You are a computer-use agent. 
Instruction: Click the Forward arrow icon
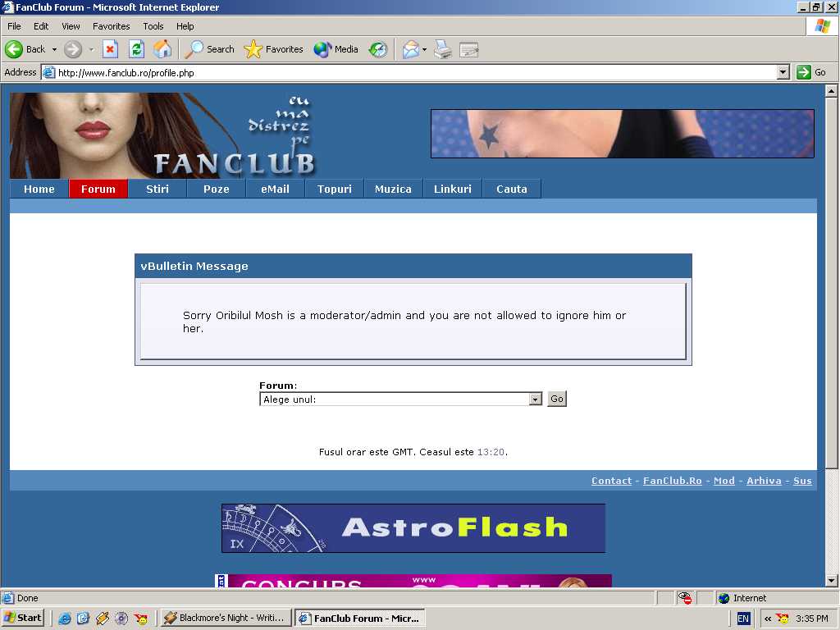click(x=73, y=49)
